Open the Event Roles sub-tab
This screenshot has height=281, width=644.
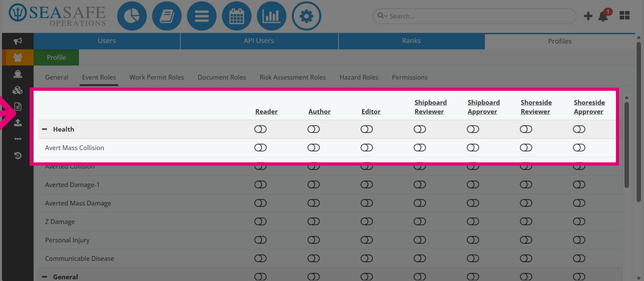coord(99,77)
